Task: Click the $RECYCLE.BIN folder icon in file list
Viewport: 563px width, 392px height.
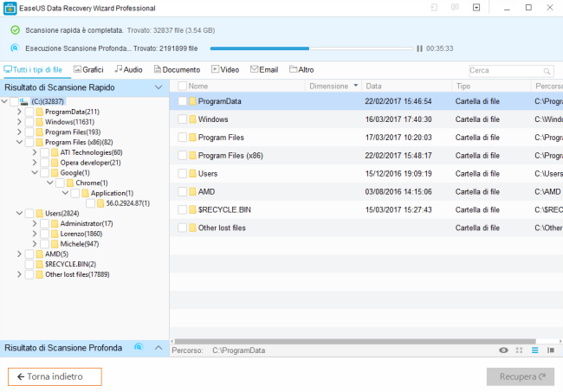Action: [x=193, y=209]
